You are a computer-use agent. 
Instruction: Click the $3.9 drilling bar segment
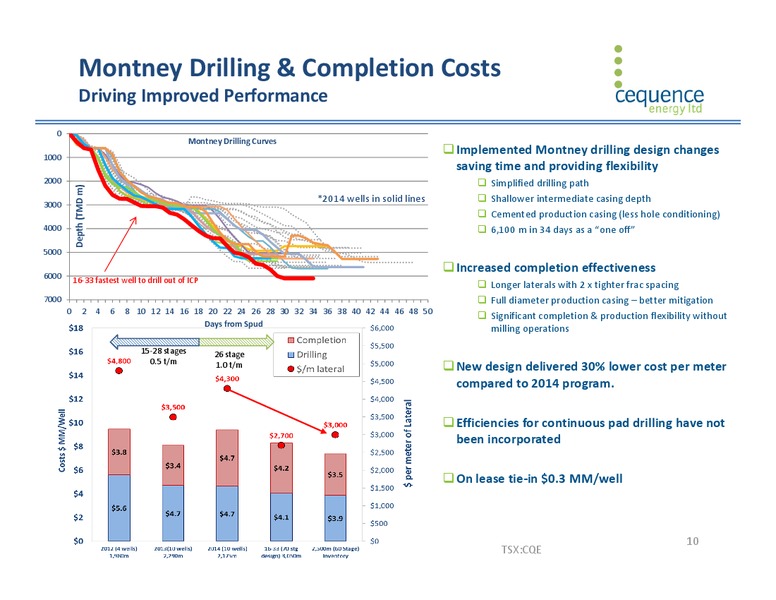coord(335,518)
